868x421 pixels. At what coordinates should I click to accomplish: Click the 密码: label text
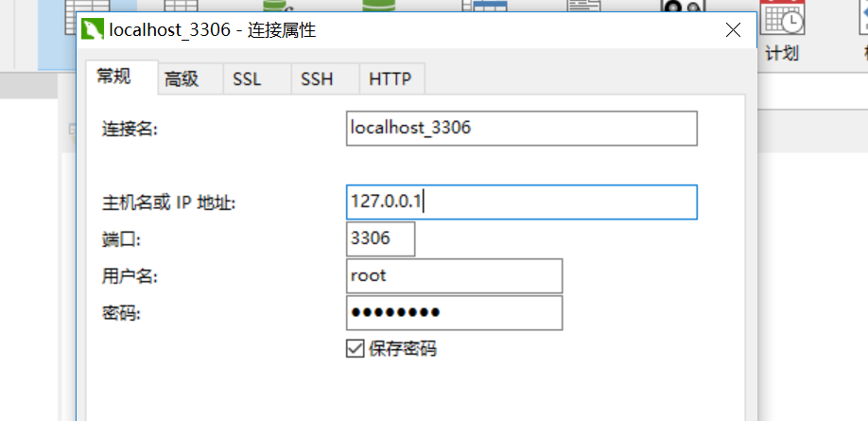coord(121,313)
